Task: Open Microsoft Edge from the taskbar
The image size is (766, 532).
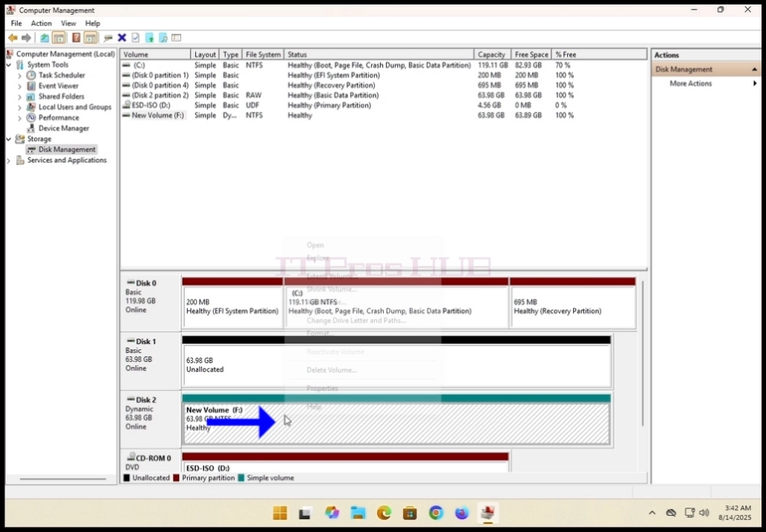Action: point(384,513)
